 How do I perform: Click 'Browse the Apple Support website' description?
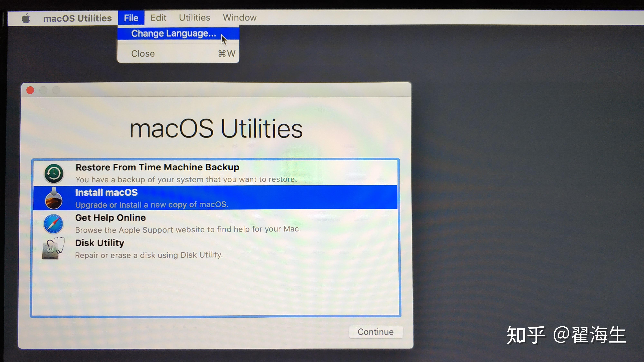point(188,229)
